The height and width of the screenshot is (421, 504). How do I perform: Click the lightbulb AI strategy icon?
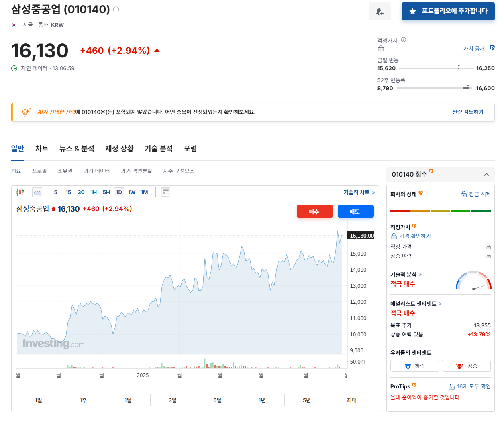(x=26, y=112)
